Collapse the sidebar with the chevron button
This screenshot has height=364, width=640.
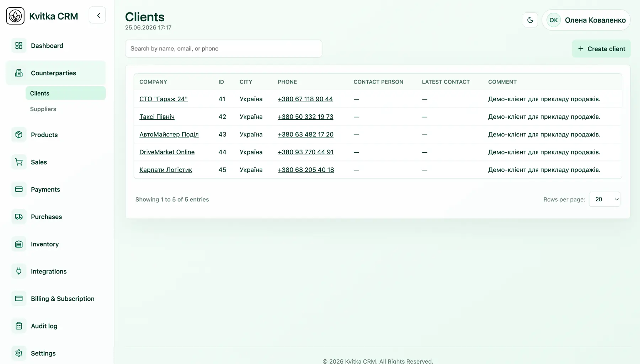(x=97, y=15)
